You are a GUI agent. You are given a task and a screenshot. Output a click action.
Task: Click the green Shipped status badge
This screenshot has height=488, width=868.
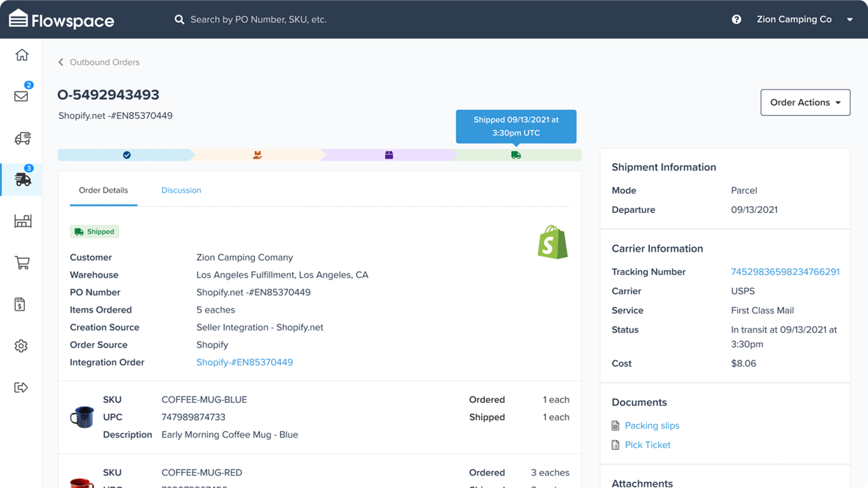click(95, 232)
